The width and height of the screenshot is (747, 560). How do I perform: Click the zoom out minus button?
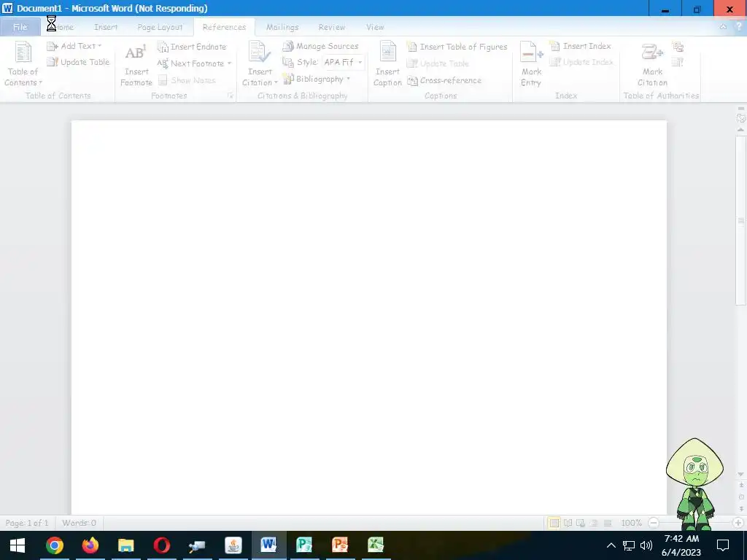654,523
